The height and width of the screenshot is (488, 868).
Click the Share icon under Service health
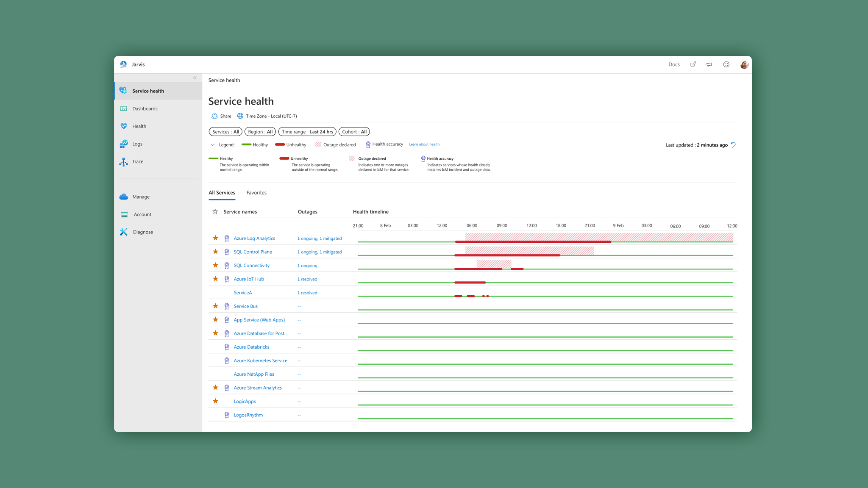click(x=215, y=116)
